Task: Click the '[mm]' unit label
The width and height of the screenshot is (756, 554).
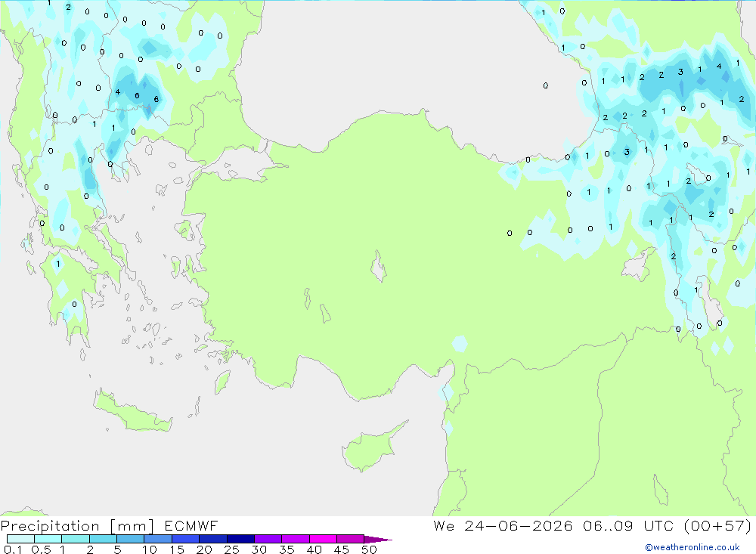Action: click(132, 526)
